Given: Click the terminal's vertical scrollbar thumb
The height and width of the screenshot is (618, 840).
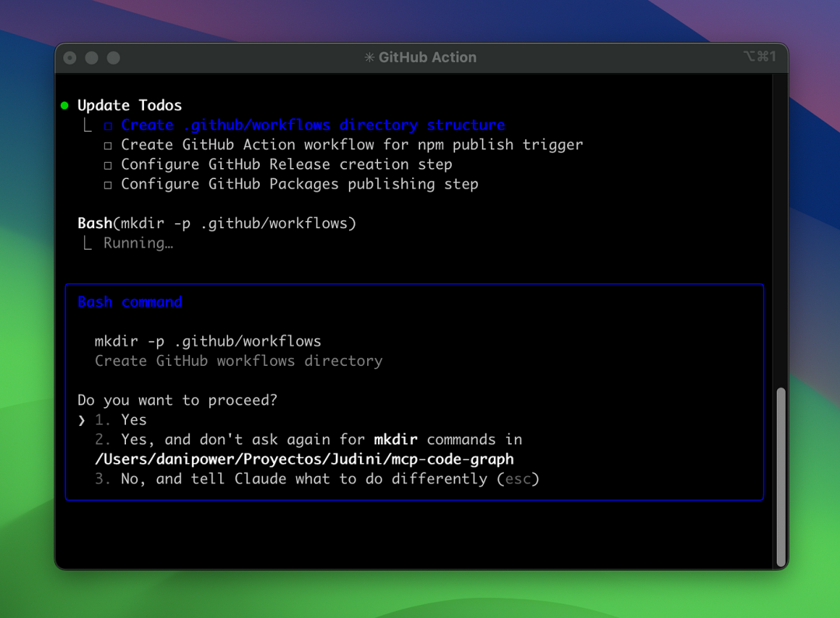Looking at the screenshot, I should [781, 475].
